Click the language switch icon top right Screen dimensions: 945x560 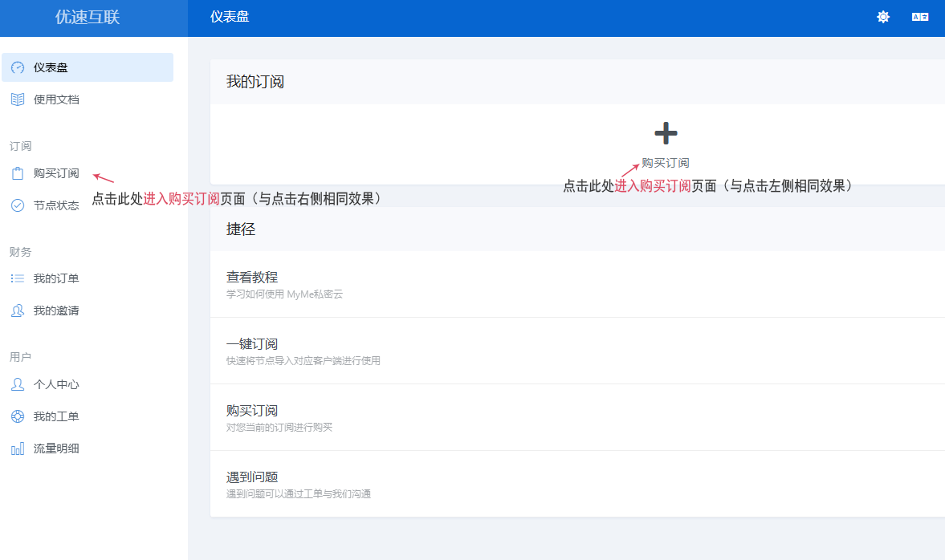point(920,16)
